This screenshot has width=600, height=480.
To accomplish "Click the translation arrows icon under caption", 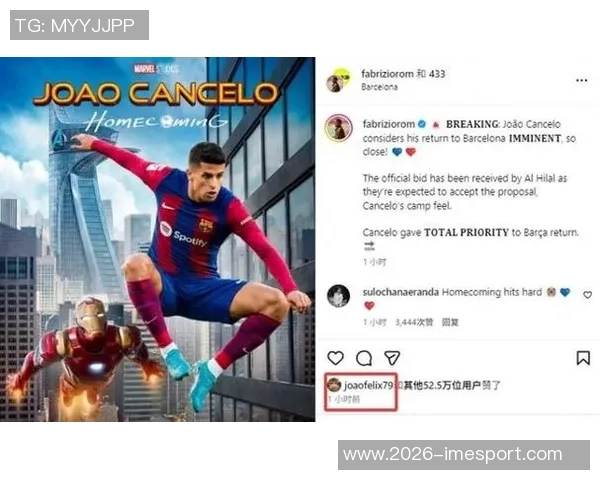I will tap(369, 246).
